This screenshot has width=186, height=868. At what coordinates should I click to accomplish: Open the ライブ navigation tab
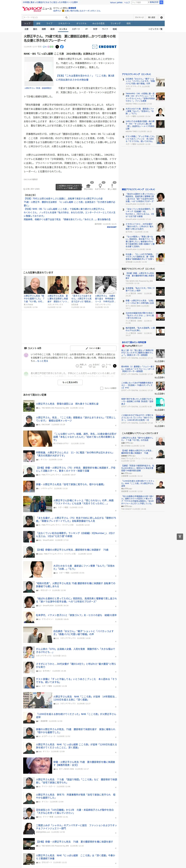49,24
